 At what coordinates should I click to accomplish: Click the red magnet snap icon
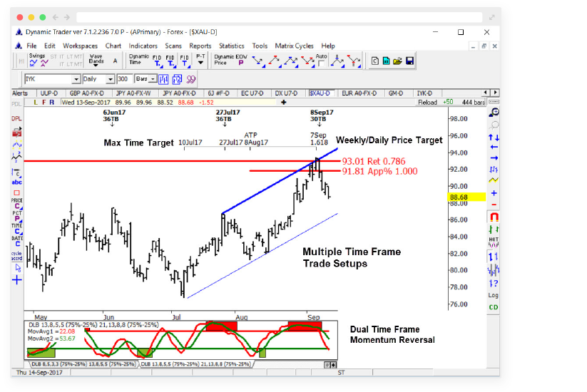tap(493, 217)
